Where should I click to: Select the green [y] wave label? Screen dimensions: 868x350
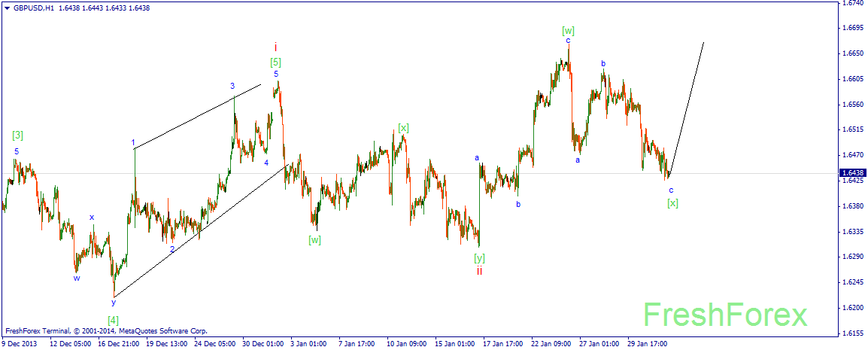(x=479, y=257)
